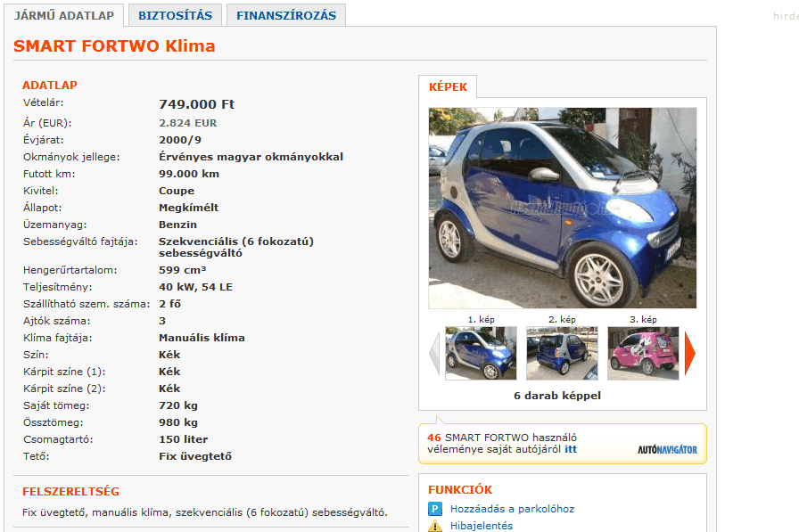Switch to the FINANSZÍROZÁS tab
This screenshot has height=532, width=799.
(286, 15)
